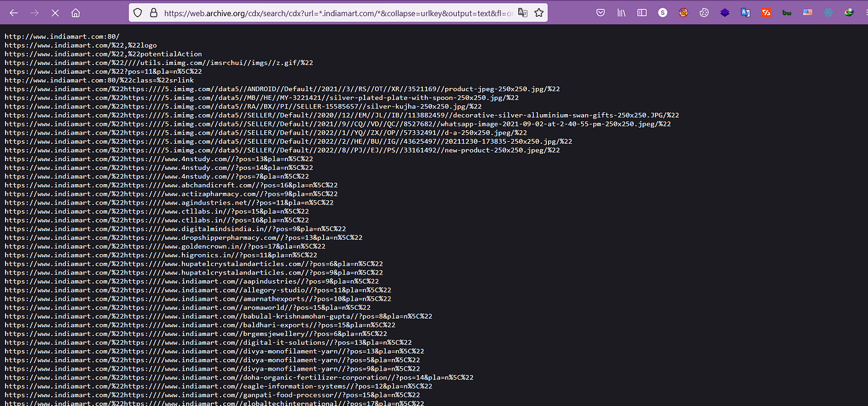Open the teal web-mesh extension icon
The image size is (868, 406).
tap(828, 12)
